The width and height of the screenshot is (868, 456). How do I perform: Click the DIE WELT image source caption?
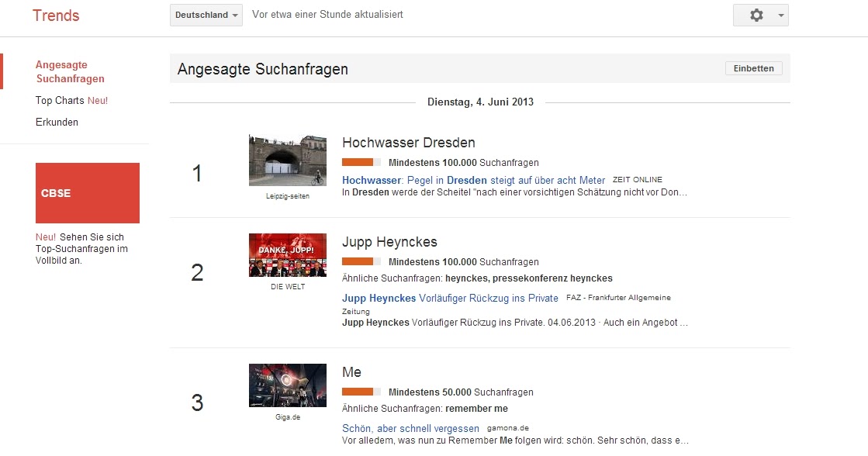[288, 287]
